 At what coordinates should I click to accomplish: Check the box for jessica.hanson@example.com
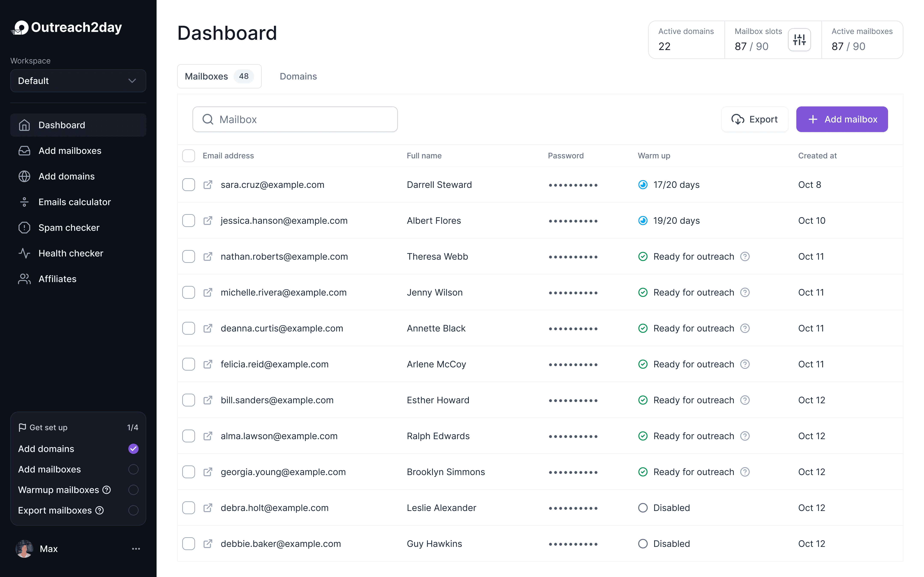[x=189, y=221]
